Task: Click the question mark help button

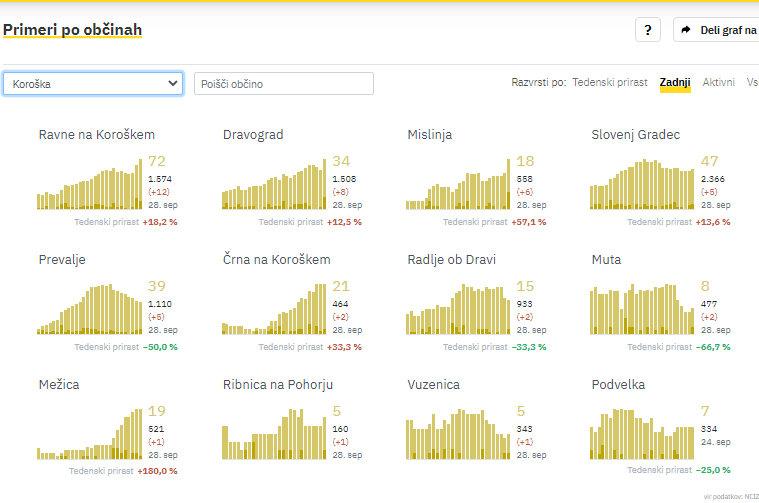Action: [x=647, y=30]
